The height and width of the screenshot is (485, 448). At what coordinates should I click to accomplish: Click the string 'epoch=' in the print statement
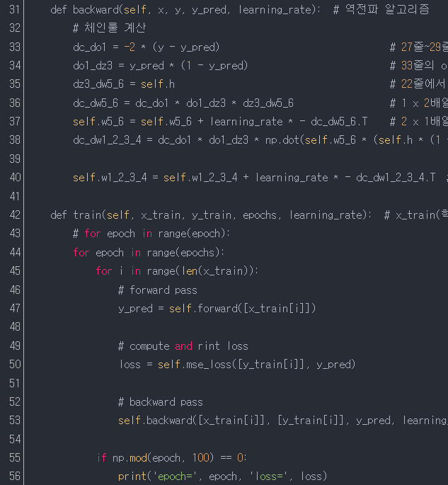click(x=175, y=477)
